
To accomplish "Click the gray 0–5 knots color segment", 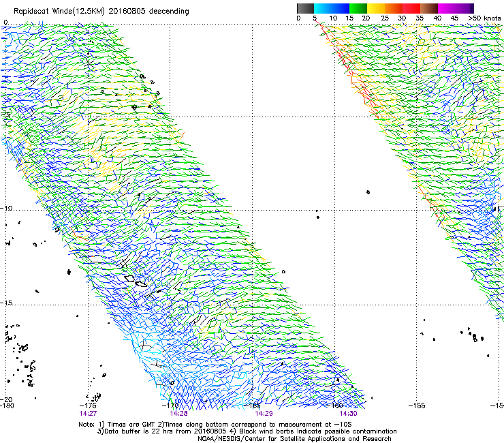I will point(305,8).
